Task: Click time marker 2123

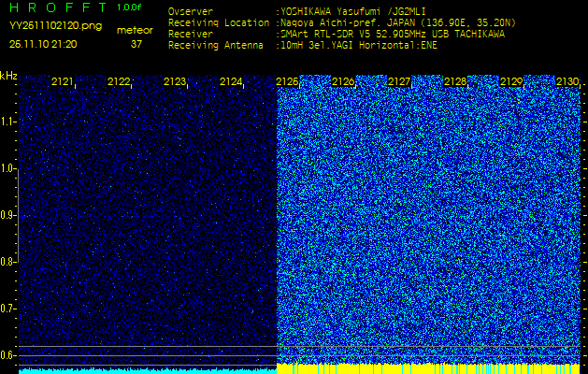Action: [x=175, y=81]
